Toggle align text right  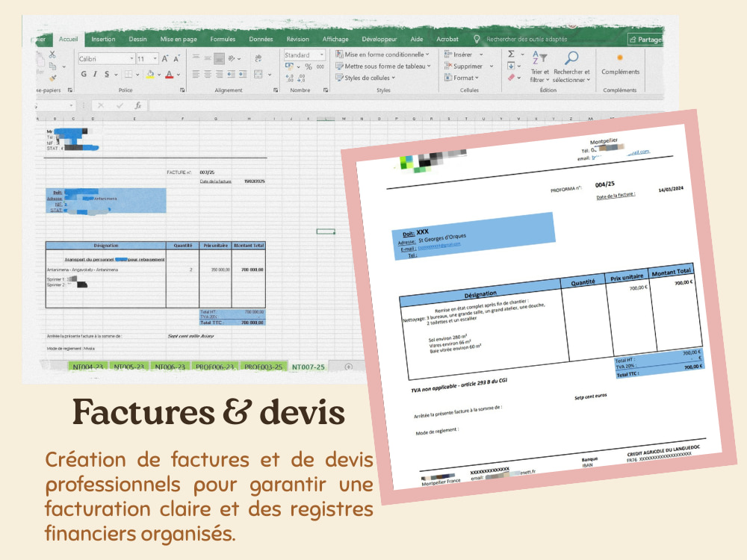pos(219,74)
